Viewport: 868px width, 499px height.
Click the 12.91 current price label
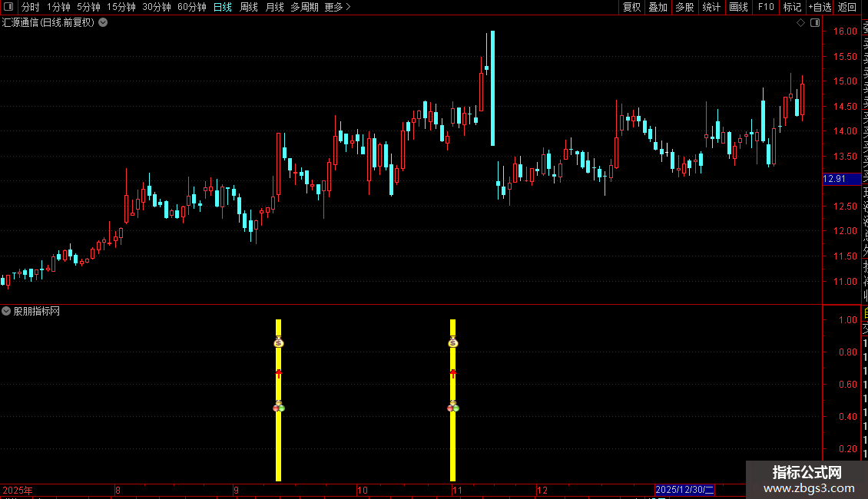pos(841,179)
